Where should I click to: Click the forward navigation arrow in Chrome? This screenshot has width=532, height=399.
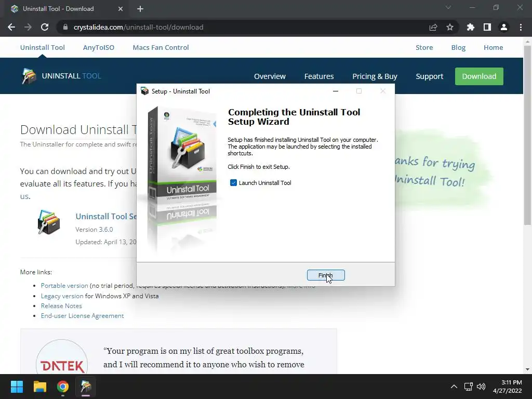[x=28, y=27]
